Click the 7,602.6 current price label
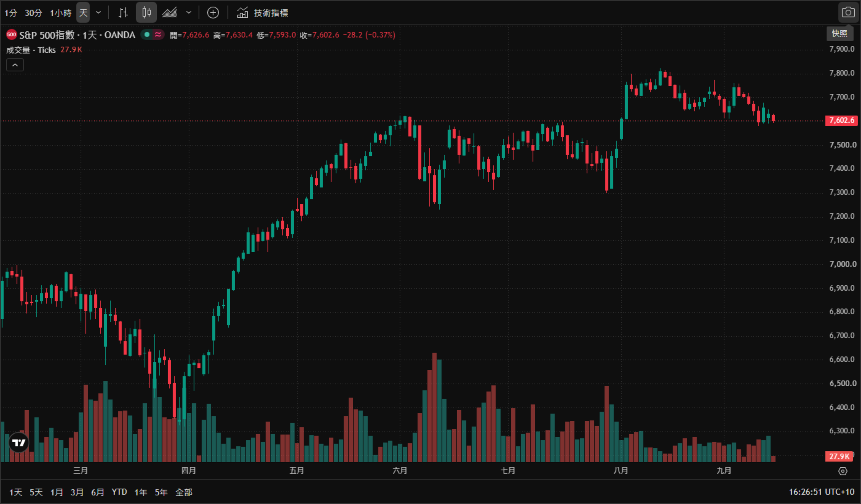Screen dimensions: 861x504 tap(842, 120)
